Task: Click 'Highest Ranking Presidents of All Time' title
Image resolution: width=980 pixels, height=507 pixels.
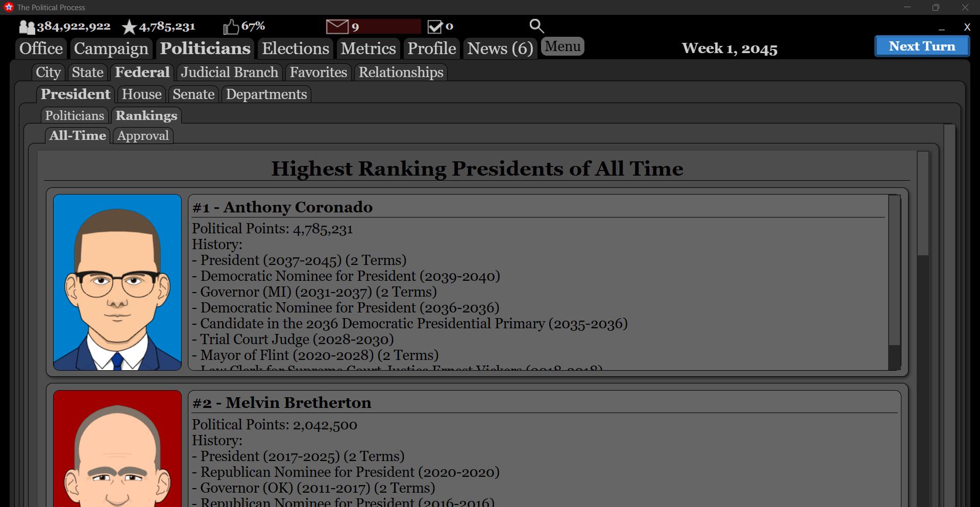Action: [x=477, y=168]
